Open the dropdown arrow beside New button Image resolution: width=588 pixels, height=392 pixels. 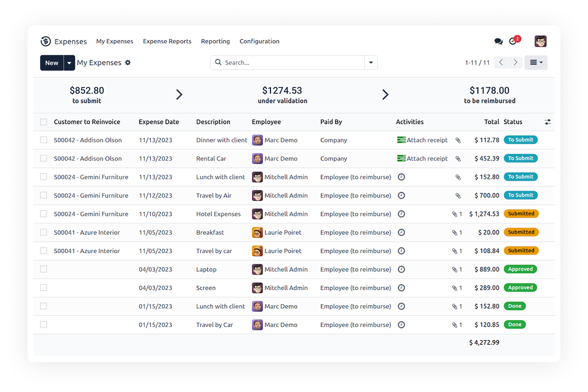click(x=69, y=63)
